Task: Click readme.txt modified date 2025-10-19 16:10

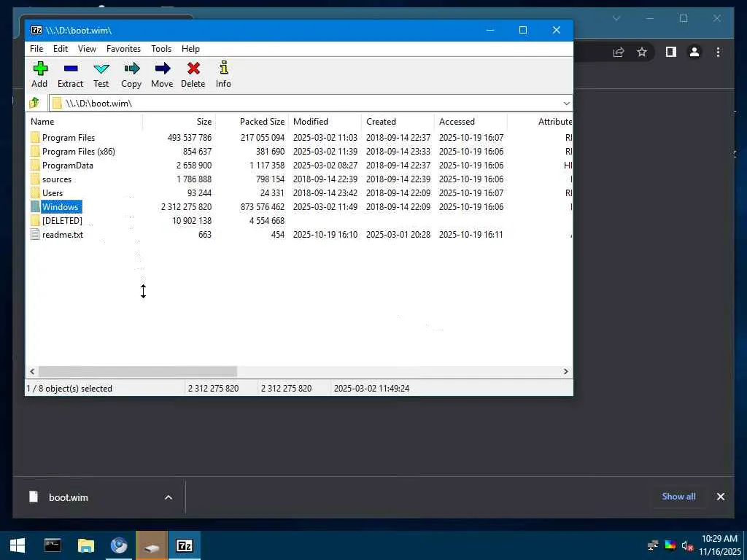Action: (325, 234)
